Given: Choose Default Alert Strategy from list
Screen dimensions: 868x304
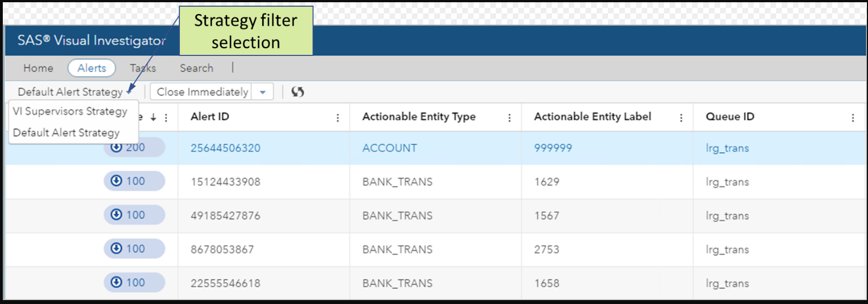Looking at the screenshot, I should pyautogui.click(x=66, y=133).
